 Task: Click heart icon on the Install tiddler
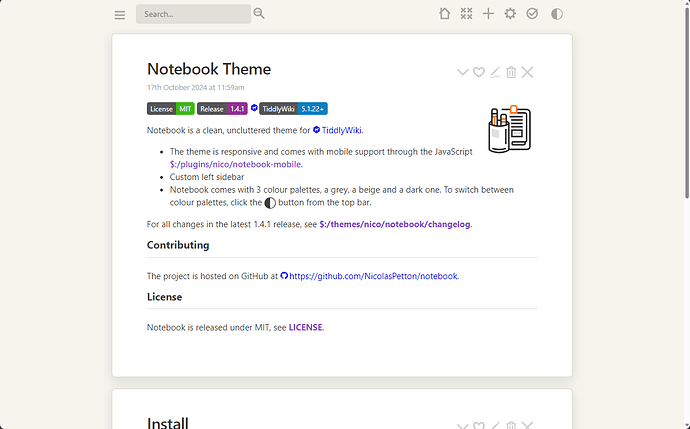tap(479, 425)
